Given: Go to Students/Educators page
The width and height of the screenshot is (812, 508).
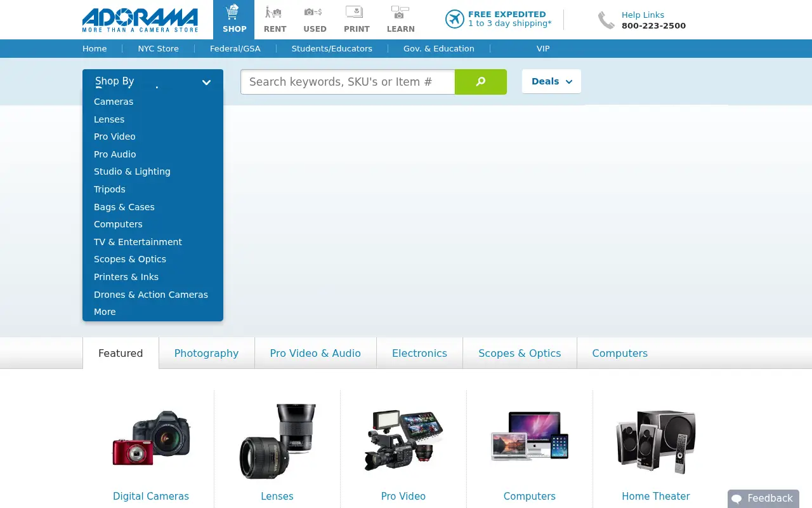Looking at the screenshot, I should tap(332, 48).
